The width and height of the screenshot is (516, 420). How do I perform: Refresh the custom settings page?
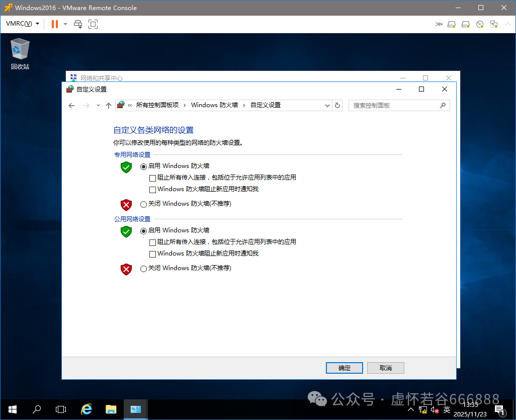(337, 106)
